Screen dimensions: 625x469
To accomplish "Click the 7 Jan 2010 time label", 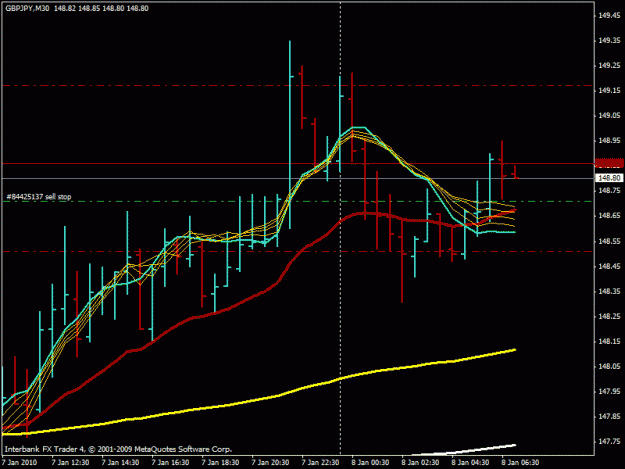I will (x=20, y=462).
